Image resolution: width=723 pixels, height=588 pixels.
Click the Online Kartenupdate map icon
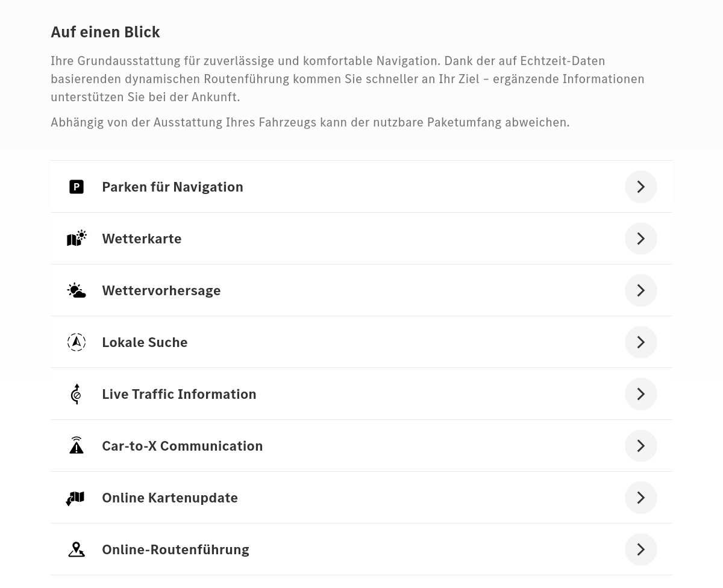pyautogui.click(x=75, y=498)
